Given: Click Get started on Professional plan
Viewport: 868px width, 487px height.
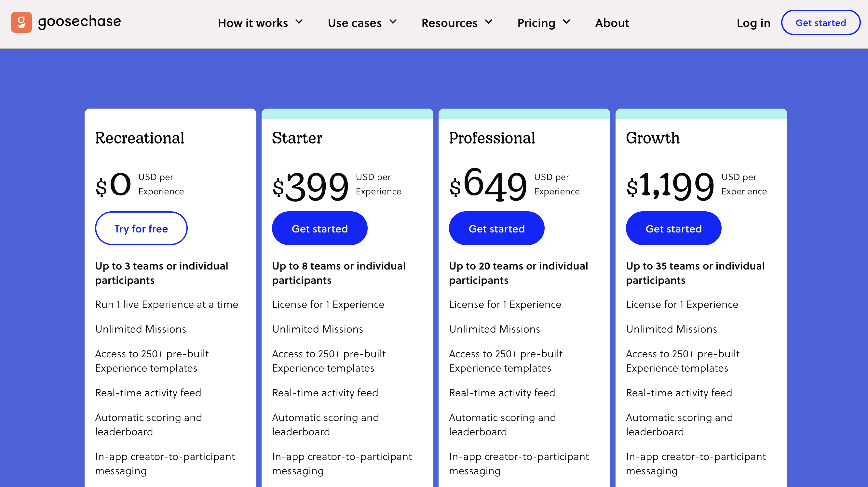Looking at the screenshot, I should pyautogui.click(x=496, y=228).
